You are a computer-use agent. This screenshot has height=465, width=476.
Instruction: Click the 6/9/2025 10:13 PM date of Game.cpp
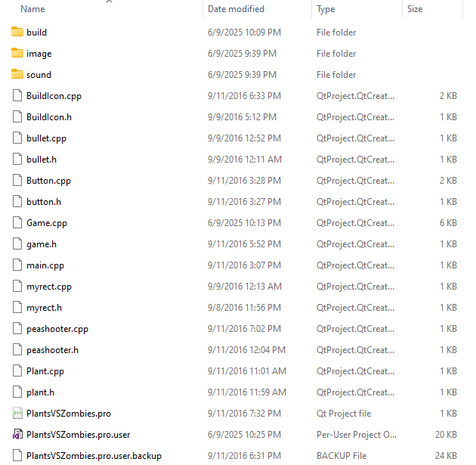pyautogui.click(x=244, y=223)
